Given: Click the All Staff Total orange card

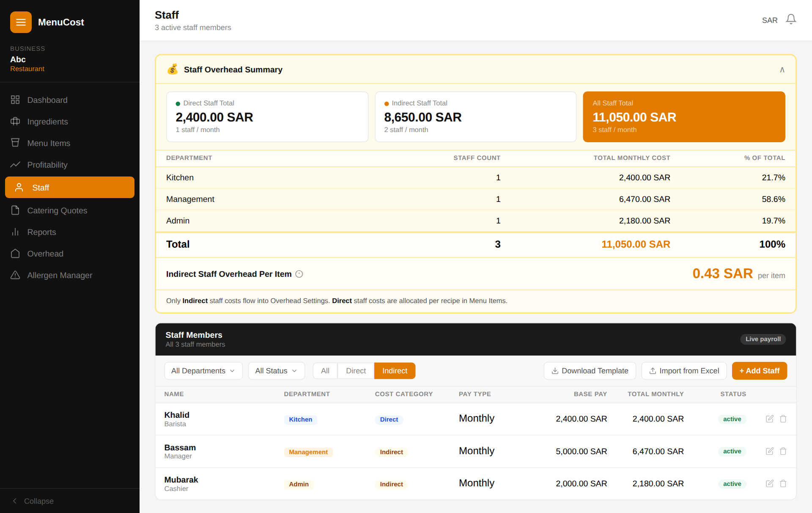Looking at the screenshot, I should pyautogui.click(x=684, y=117).
